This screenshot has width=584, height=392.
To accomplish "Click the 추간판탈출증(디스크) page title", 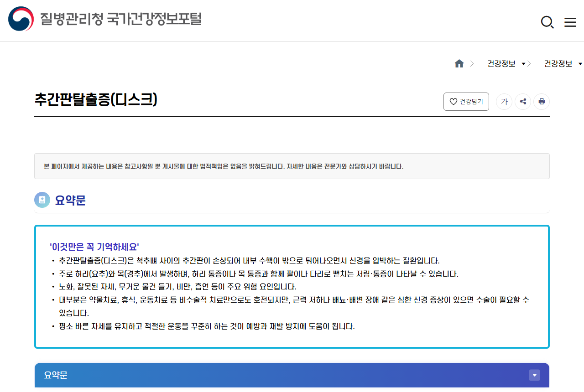I will [x=96, y=99].
